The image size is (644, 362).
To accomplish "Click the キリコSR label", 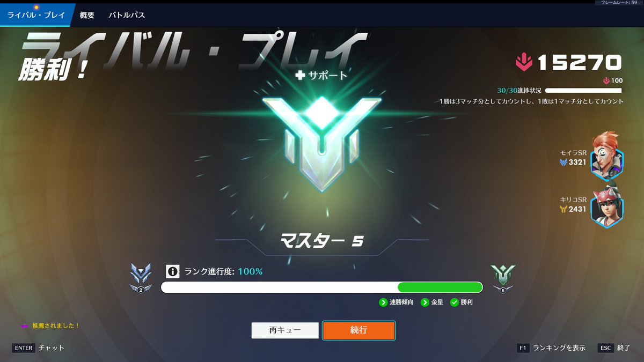I will 574,200.
